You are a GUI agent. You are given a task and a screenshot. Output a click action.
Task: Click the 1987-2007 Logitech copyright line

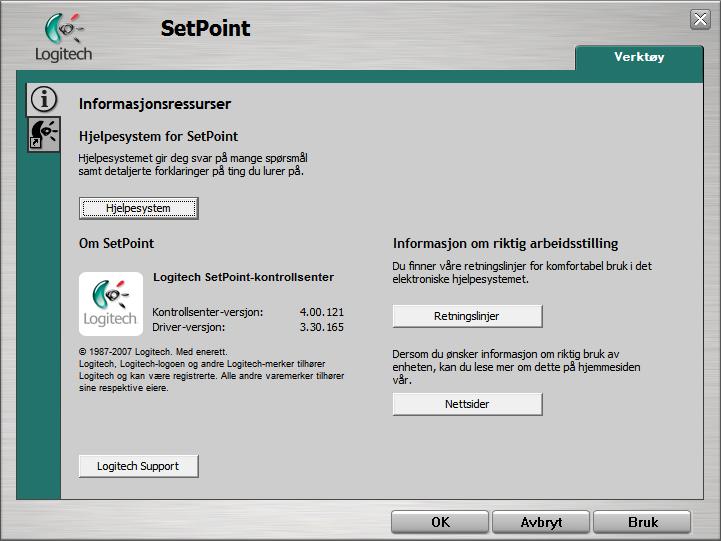pos(153,352)
